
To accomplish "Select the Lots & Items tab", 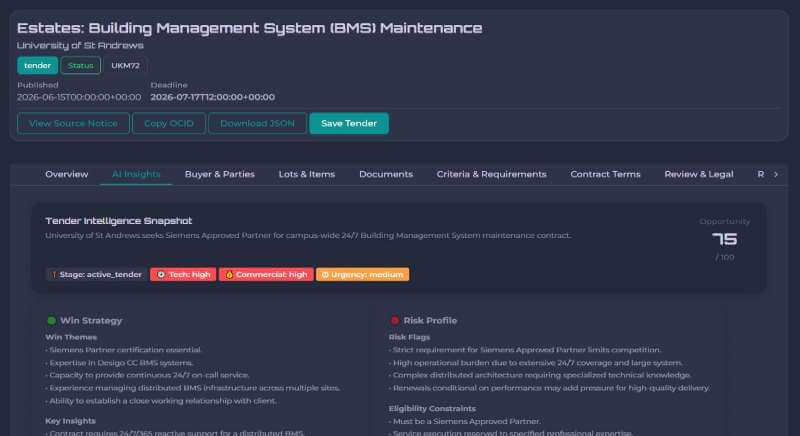I will (307, 174).
